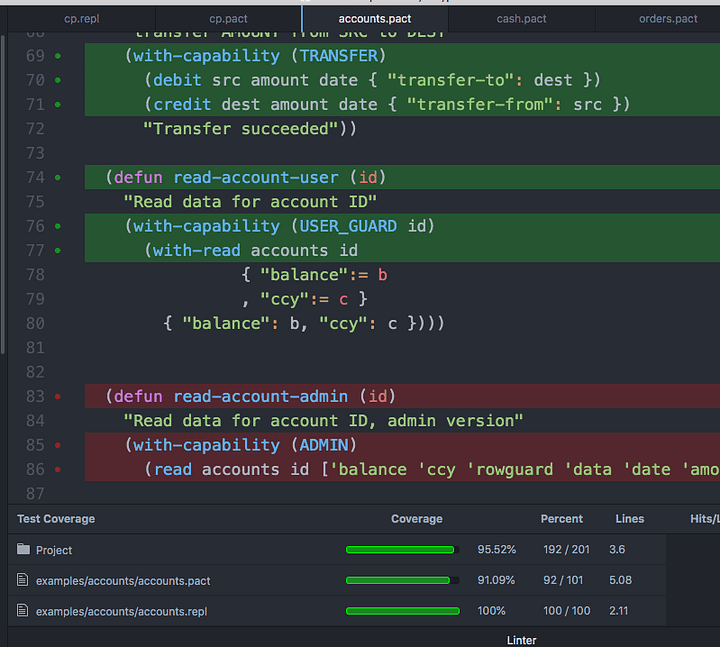Click green coverage dot on line 69

click(x=58, y=56)
